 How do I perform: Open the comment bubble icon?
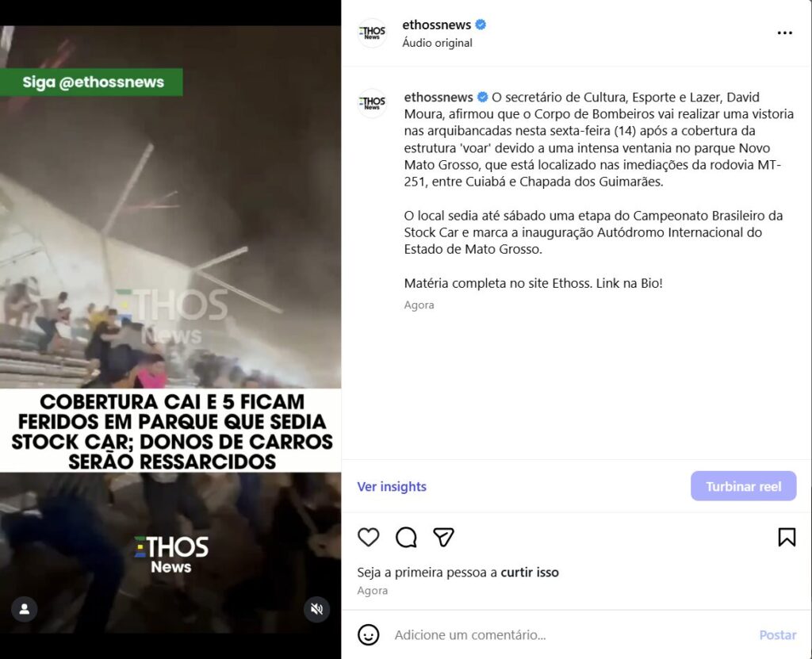pyautogui.click(x=406, y=537)
